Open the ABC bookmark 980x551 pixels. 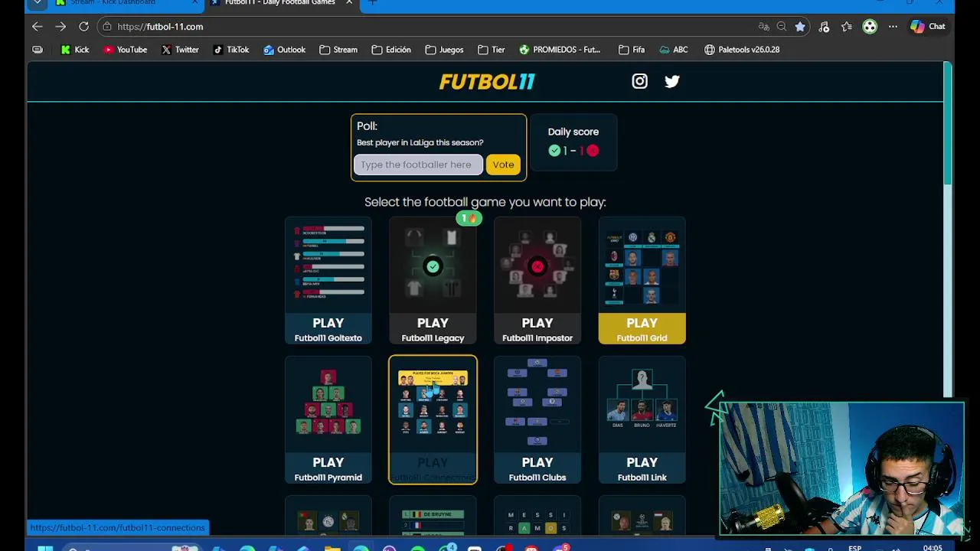(x=673, y=50)
